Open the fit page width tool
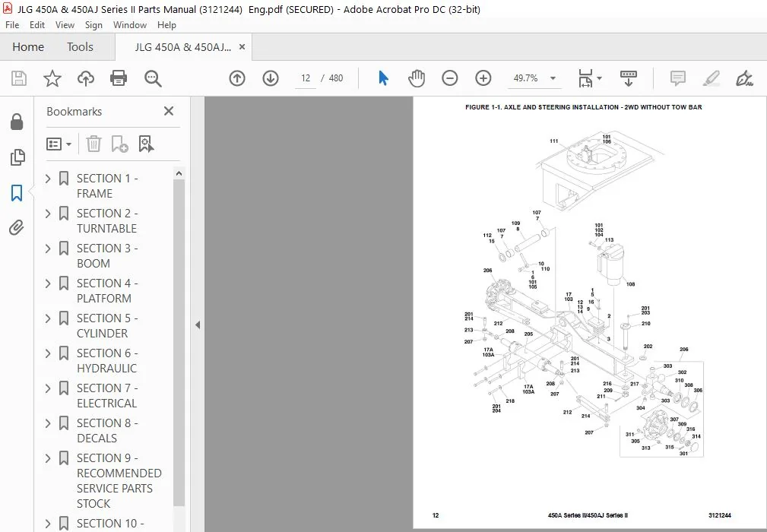Viewport: 767px width, 532px height. point(585,78)
